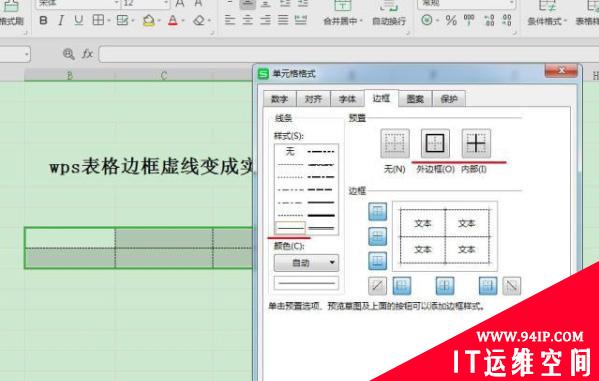Select the outer border preset icon
599x381 pixels.
(435, 143)
